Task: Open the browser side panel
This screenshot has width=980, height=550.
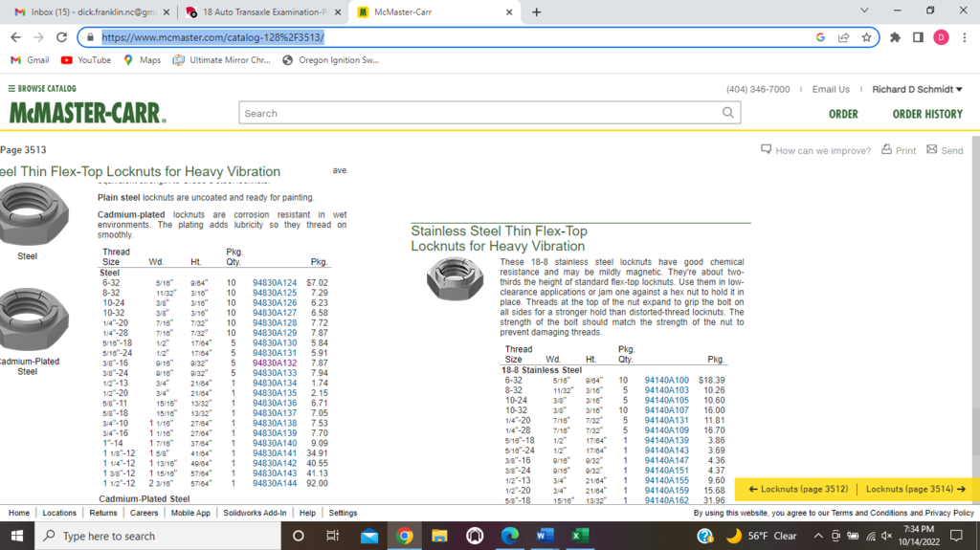Action: pos(918,37)
